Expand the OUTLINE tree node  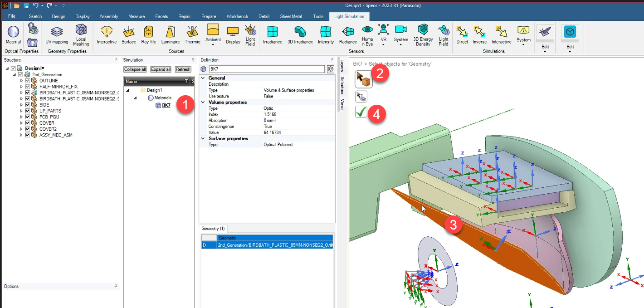pyautogui.click(x=21, y=81)
